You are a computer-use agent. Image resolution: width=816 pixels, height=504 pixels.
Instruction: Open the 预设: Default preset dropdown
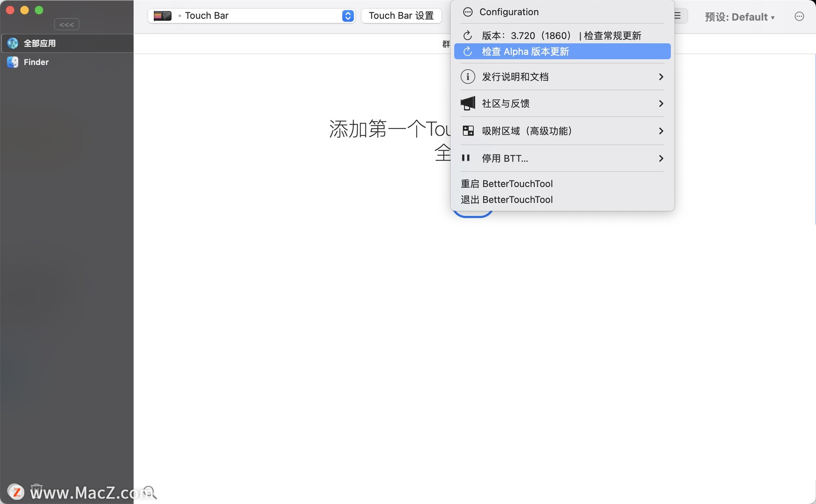739,17
